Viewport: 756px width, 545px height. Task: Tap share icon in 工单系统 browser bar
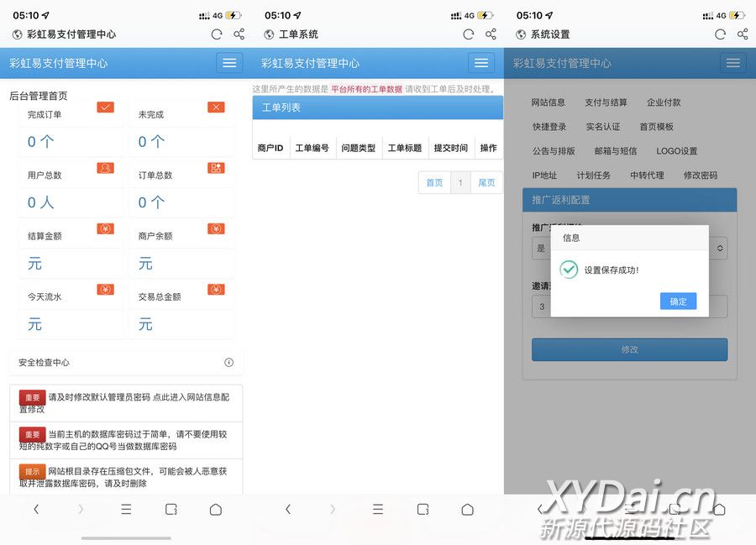pyautogui.click(x=491, y=34)
